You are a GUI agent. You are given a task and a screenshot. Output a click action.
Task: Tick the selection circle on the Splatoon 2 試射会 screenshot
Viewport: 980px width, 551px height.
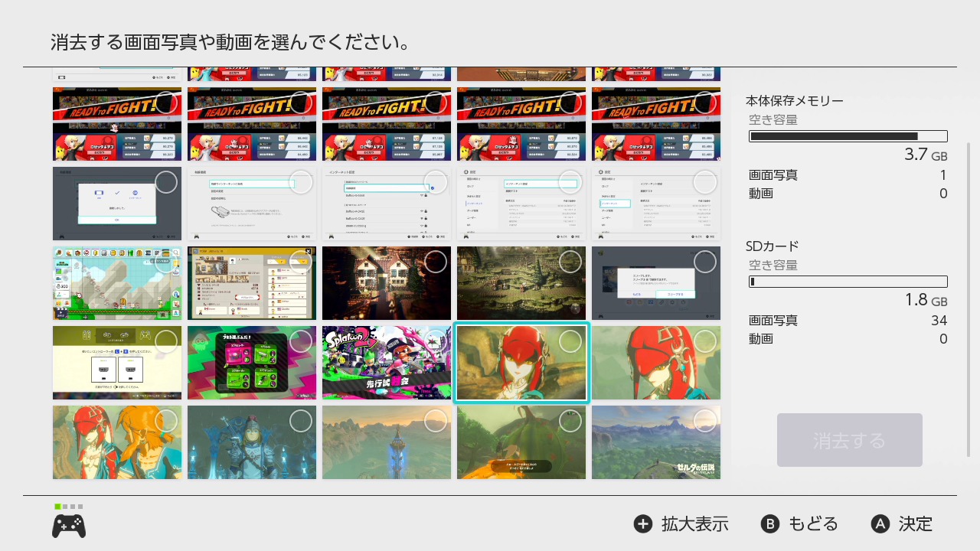[x=436, y=341]
